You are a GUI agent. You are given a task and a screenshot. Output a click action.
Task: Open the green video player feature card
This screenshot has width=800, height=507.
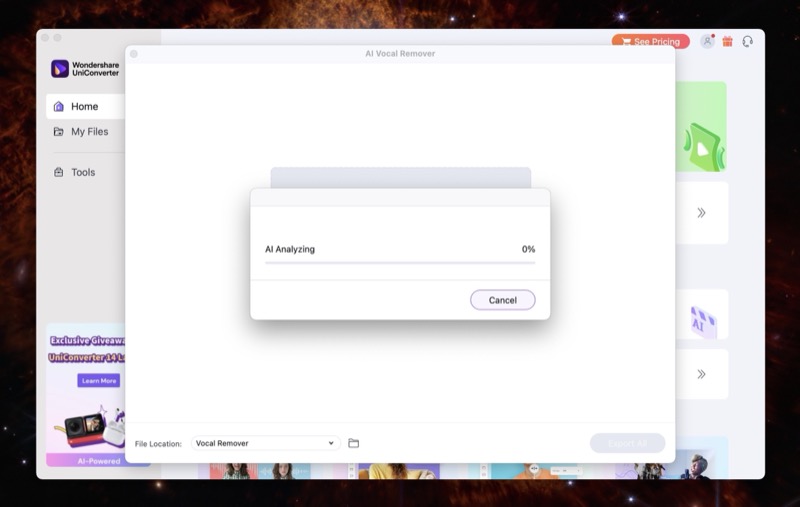702,126
